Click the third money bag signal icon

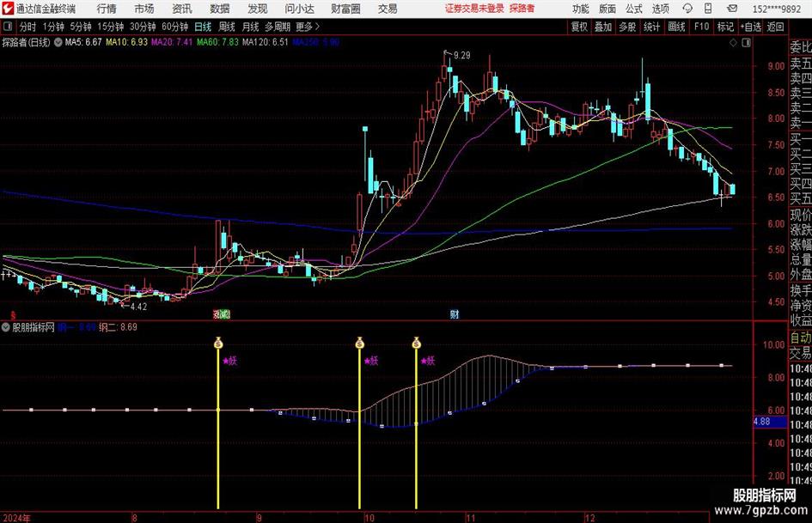417,343
